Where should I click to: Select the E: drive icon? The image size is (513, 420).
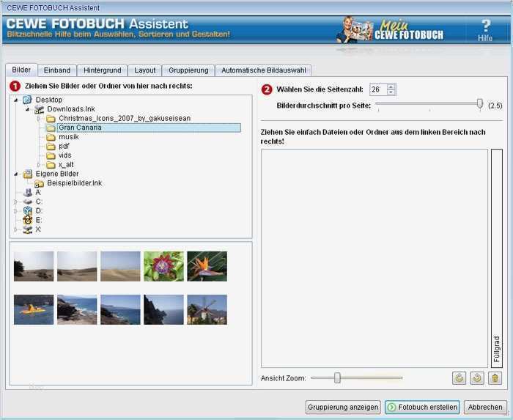[28, 220]
